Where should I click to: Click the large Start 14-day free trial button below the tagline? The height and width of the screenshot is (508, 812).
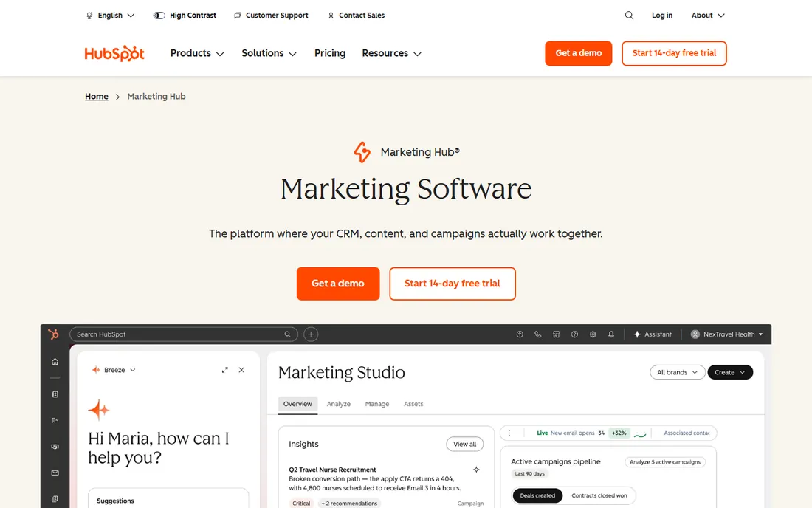(453, 284)
